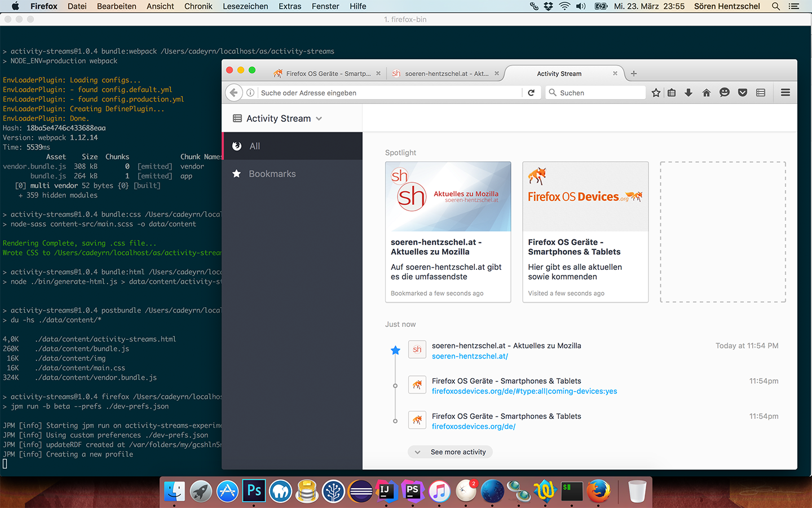Image resolution: width=812 pixels, height=508 pixels.
Task: Open Launchpad from the Dock
Action: [201, 491]
